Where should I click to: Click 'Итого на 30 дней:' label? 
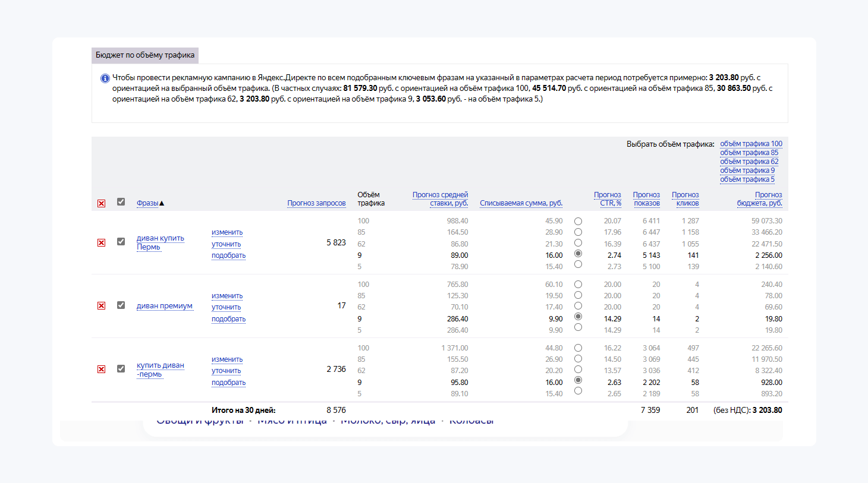click(x=244, y=410)
